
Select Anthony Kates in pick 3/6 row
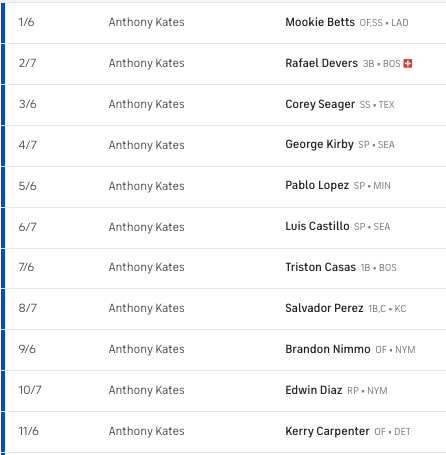(x=147, y=104)
